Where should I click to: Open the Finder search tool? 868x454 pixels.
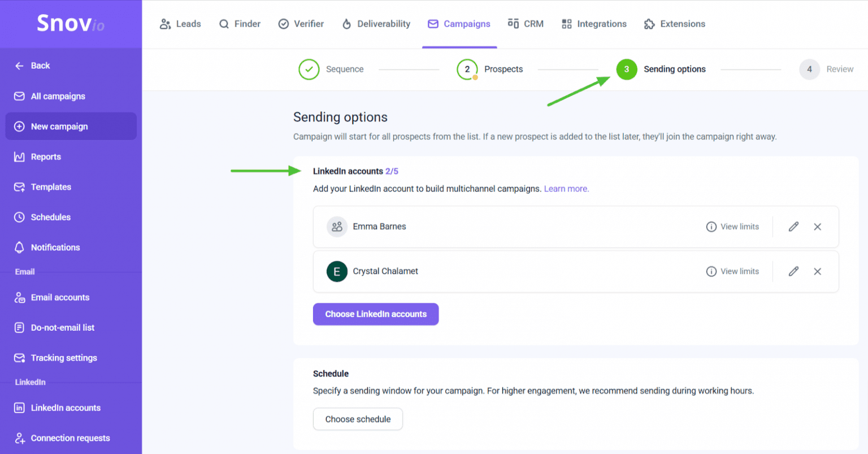(240, 24)
